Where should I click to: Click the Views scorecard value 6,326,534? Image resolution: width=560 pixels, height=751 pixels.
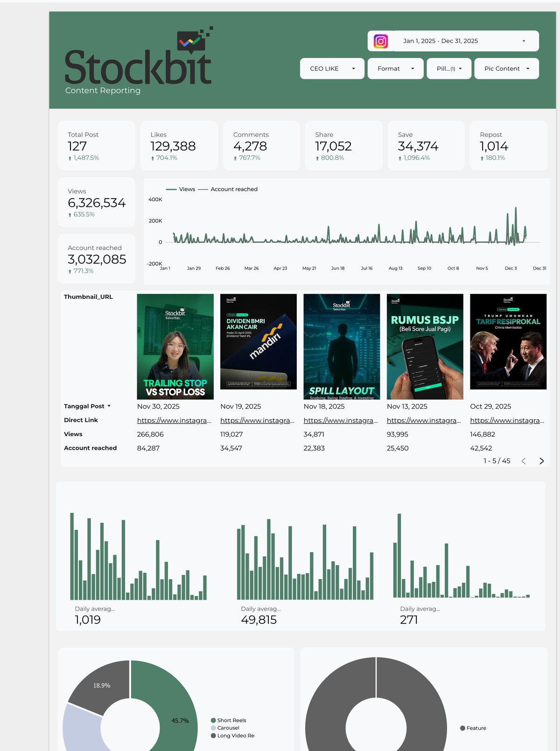tap(97, 203)
